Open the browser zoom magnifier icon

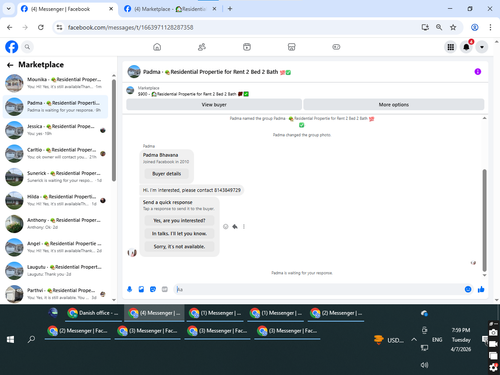439,27
